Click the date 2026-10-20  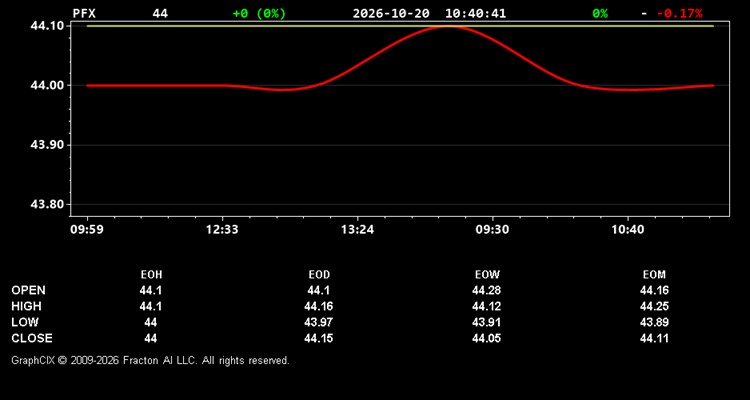point(391,13)
